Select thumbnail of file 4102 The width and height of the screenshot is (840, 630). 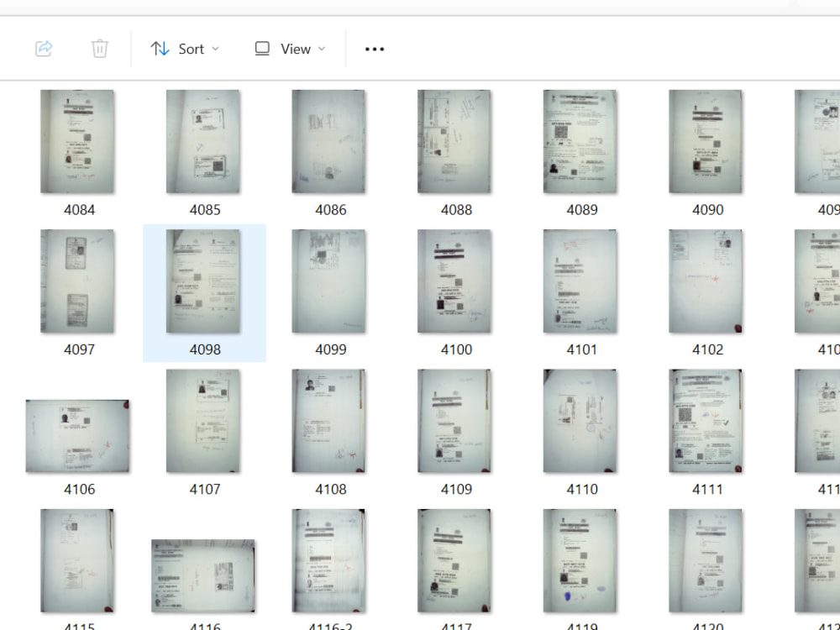706,281
